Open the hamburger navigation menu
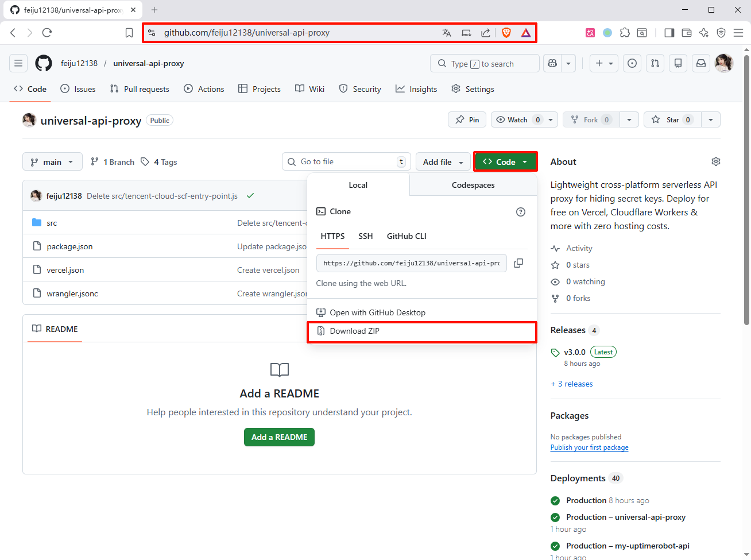The image size is (751, 560). (18, 64)
